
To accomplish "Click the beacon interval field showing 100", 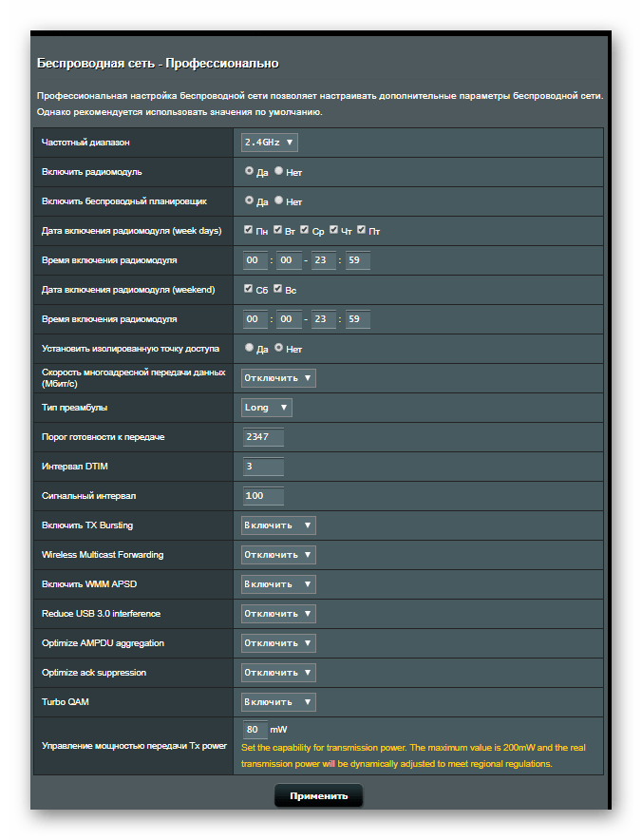I will [263, 496].
